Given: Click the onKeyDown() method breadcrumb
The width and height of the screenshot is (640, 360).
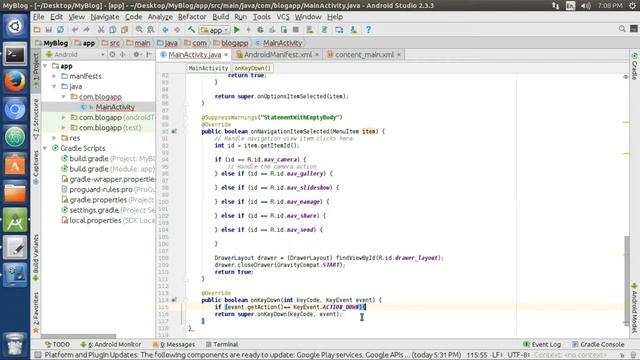Looking at the screenshot, I should (x=253, y=68).
